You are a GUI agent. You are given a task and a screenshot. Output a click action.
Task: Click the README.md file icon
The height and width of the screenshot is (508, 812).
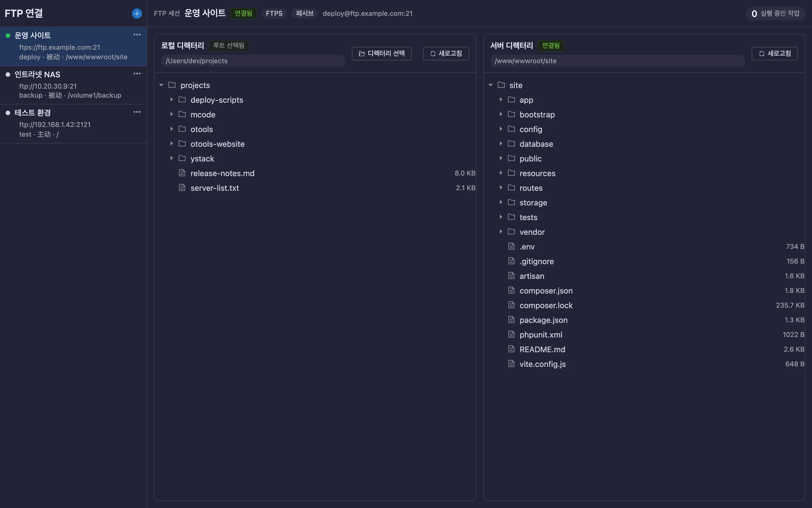point(511,349)
